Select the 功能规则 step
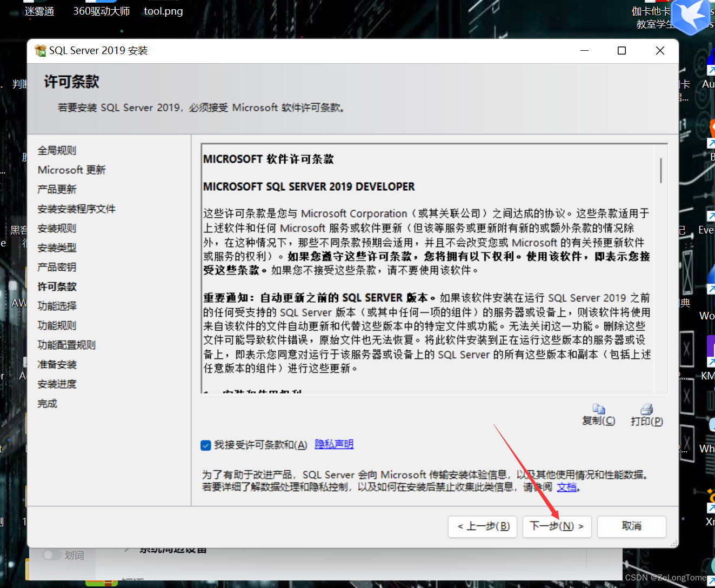Image resolution: width=715 pixels, height=588 pixels. coord(57,326)
